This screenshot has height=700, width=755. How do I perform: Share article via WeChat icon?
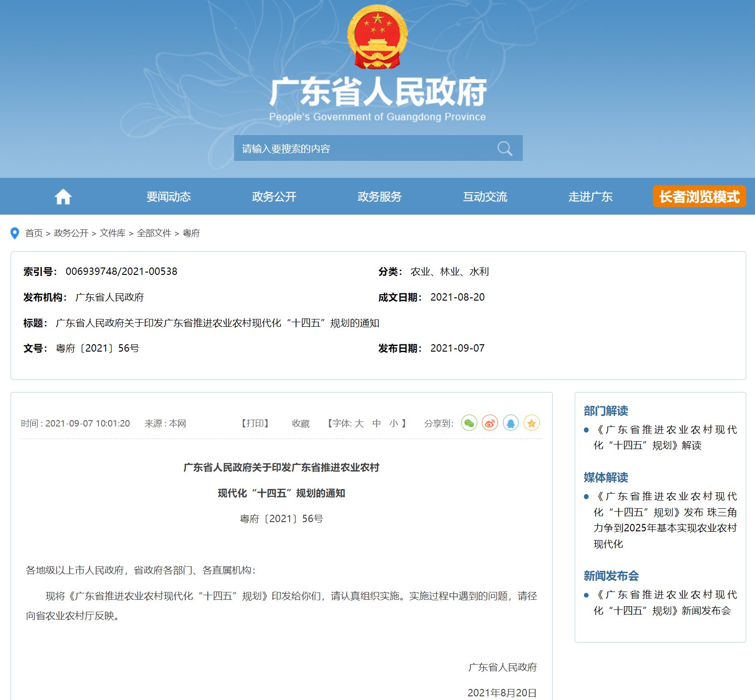(469, 423)
